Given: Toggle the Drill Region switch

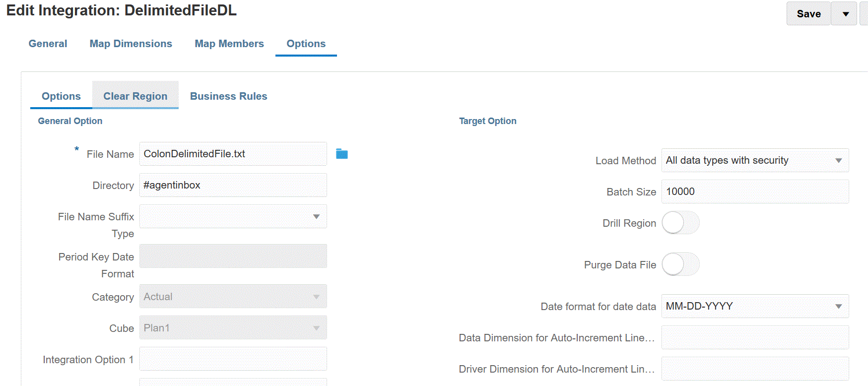Looking at the screenshot, I should (680, 223).
